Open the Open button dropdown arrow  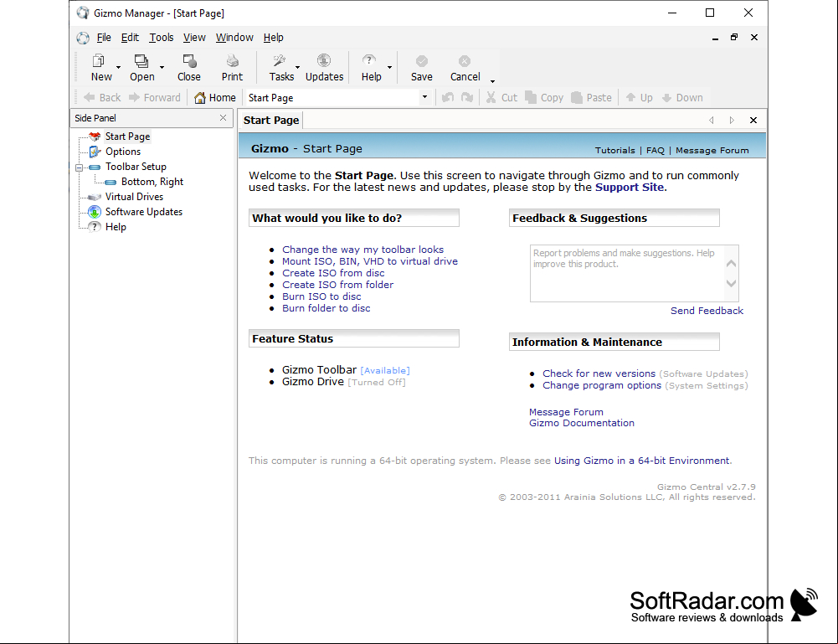pyautogui.click(x=162, y=67)
